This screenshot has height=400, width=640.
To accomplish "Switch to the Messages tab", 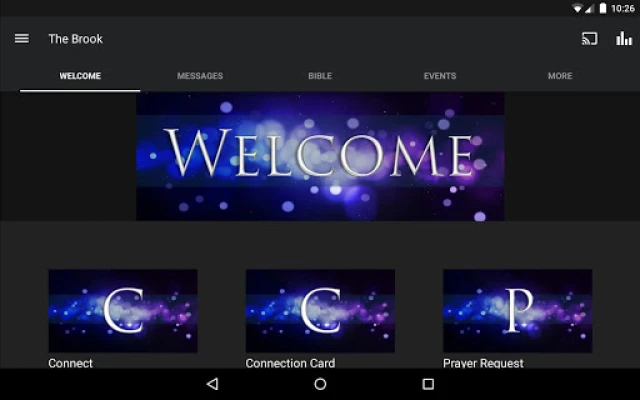I will 200,76.
